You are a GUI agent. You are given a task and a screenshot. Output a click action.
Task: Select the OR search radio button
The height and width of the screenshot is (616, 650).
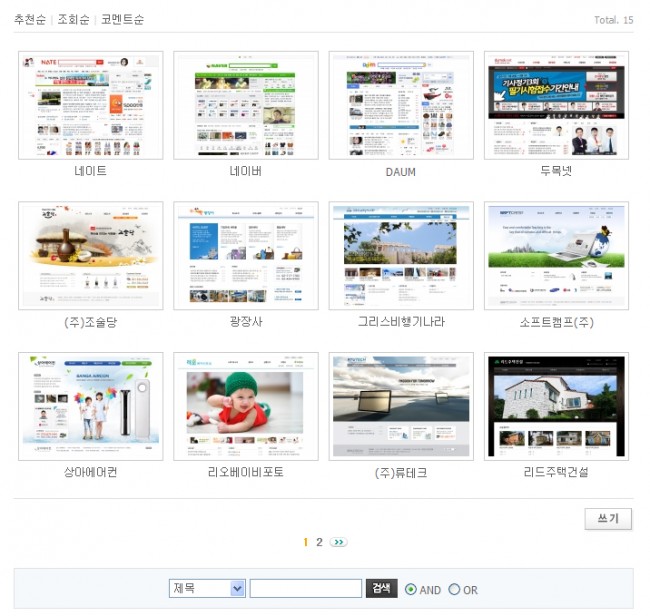(x=454, y=590)
